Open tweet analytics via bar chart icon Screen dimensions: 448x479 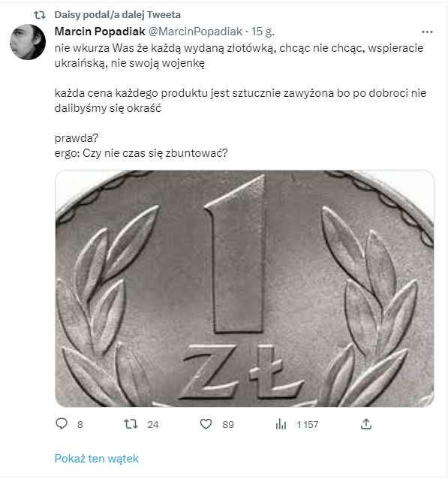281,424
